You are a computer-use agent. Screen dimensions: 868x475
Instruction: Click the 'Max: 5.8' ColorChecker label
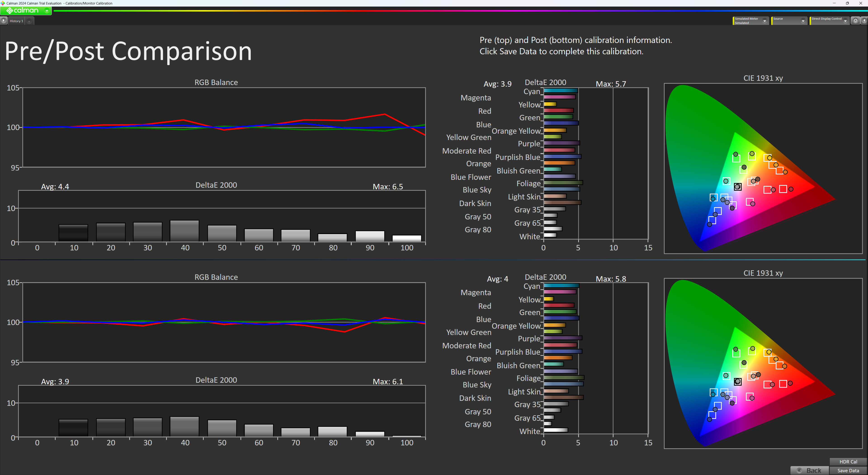[x=611, y=279]
